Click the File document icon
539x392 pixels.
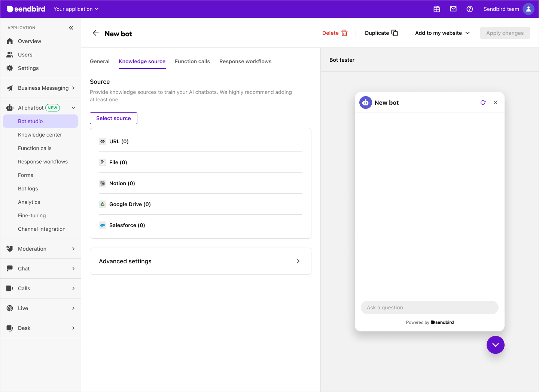[x=103, y=162]
